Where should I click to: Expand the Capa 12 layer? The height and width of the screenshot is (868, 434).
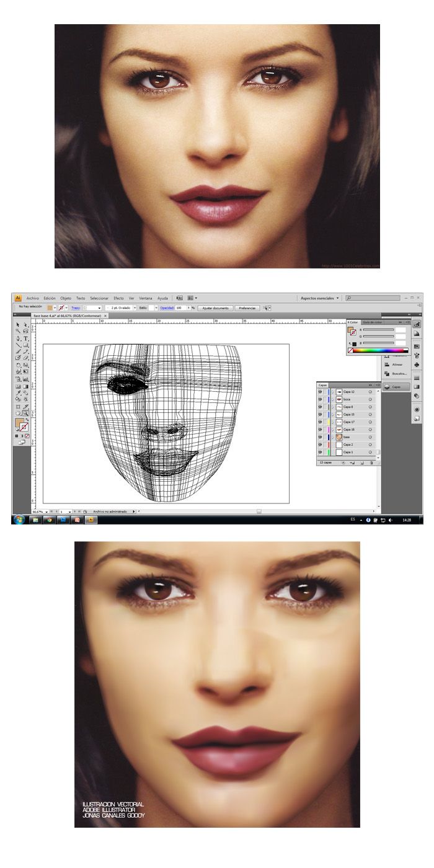pos(333,392)
